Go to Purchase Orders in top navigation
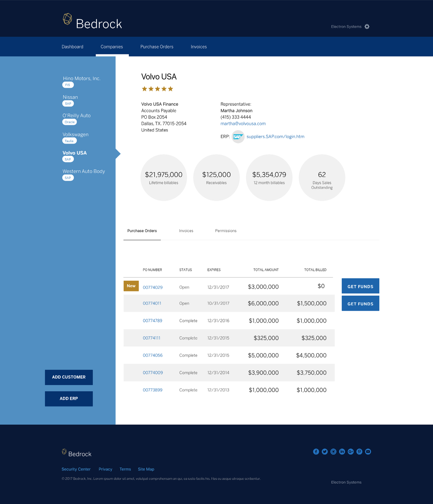Image resolution: width=433 pixels, height=504 pixels. [157, 47]
